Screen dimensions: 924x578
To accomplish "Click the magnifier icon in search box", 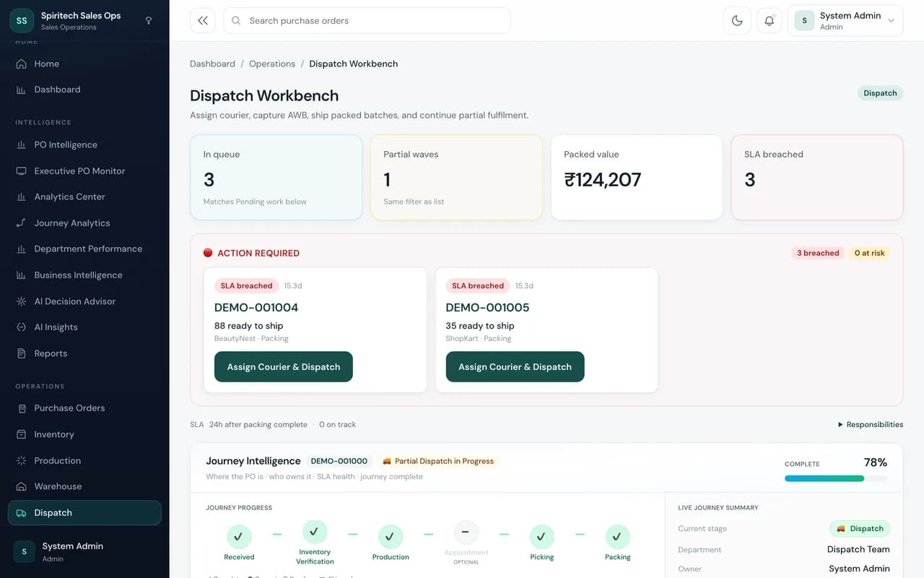I will click(x=237, y=21).
